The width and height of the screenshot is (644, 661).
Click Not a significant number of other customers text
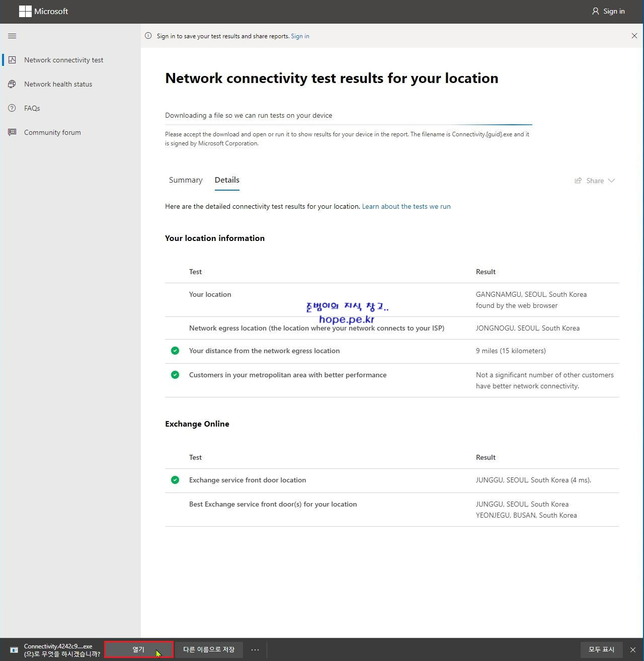tap(545, 380)
